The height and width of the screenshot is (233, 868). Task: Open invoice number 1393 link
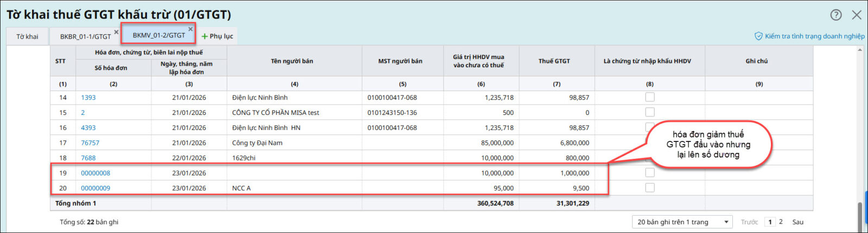coord(88,98)
